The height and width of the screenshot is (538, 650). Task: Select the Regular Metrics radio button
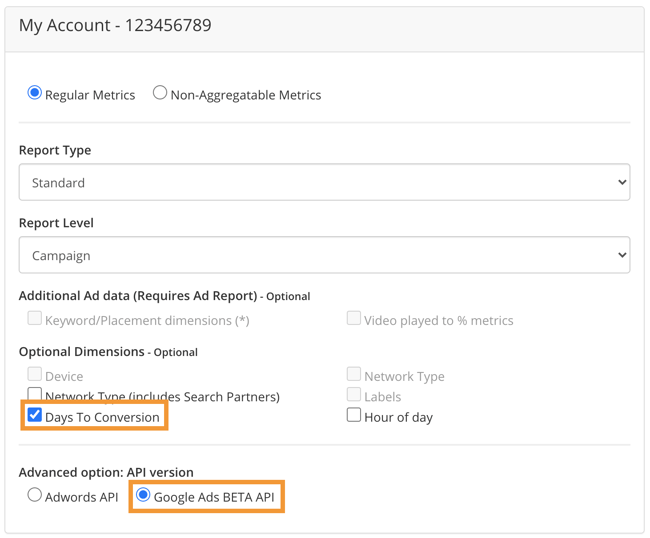35,93
